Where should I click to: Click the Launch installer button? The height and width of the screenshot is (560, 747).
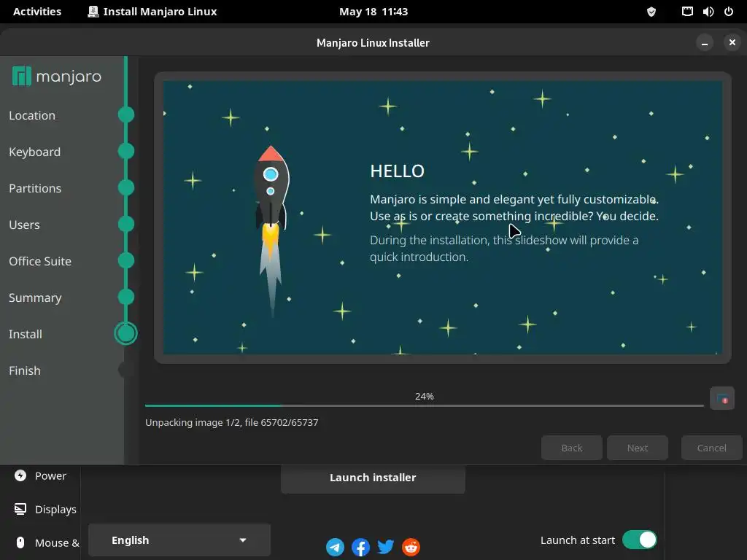coord(373,478)
